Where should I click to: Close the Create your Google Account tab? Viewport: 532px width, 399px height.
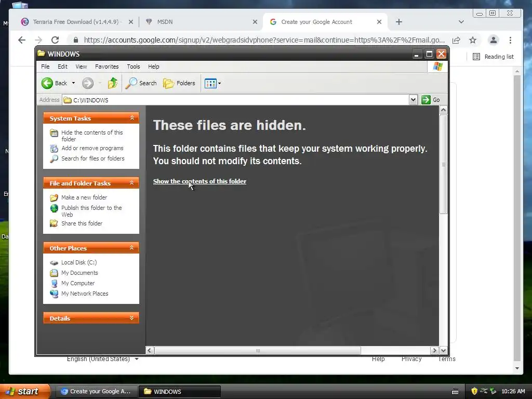click(x=379, y=22)
